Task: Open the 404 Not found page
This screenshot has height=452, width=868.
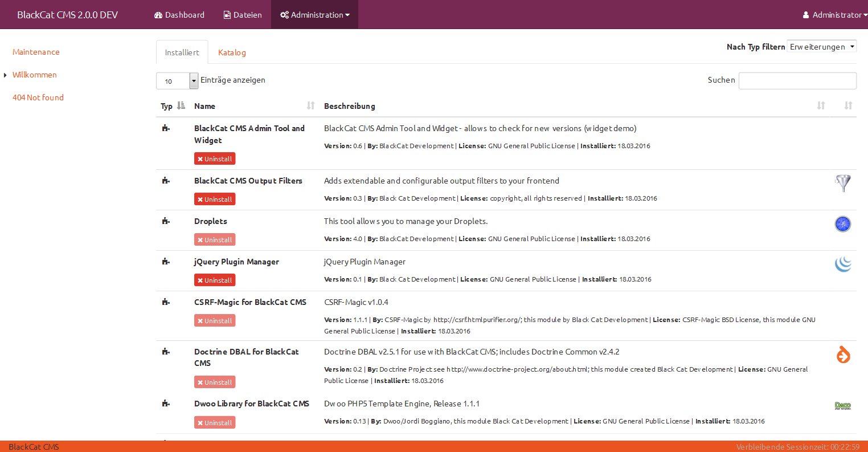Action: click(38, 97)
